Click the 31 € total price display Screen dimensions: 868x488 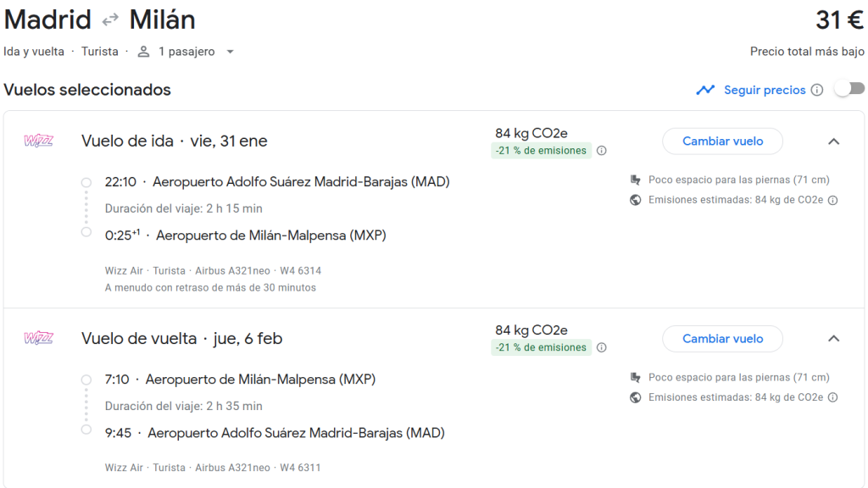tap(842, 19)
